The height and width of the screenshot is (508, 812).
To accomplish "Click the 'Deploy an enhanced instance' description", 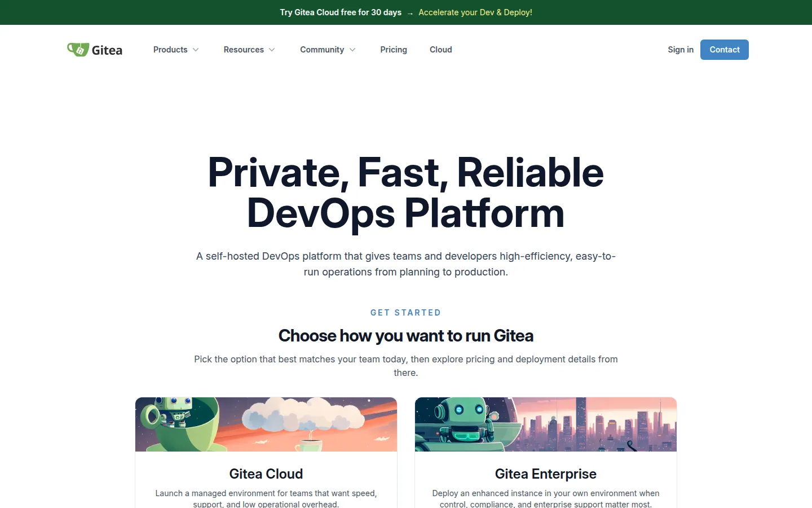I will [x=546, y=499].
